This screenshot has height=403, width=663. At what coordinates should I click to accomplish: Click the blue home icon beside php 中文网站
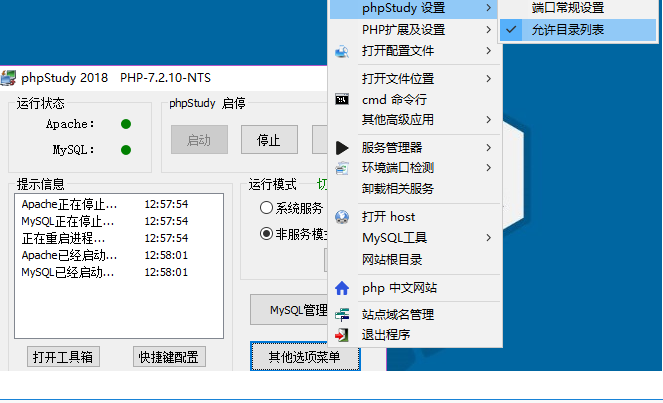342,288
